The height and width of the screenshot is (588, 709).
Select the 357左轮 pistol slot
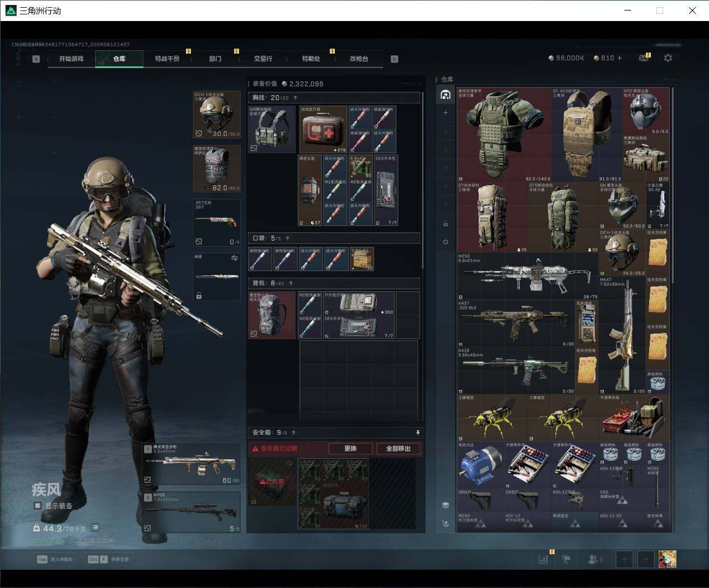pyautogui.click(x=217, y=222)
